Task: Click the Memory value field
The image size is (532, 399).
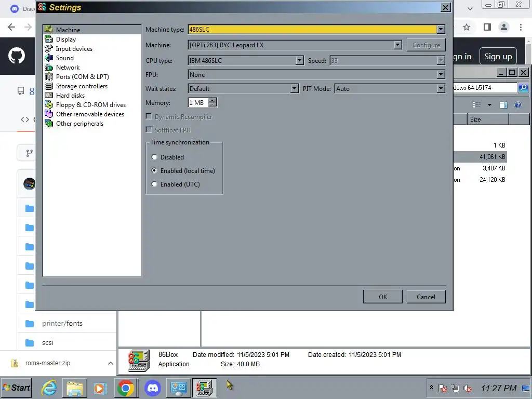Action: coord(198,102)
